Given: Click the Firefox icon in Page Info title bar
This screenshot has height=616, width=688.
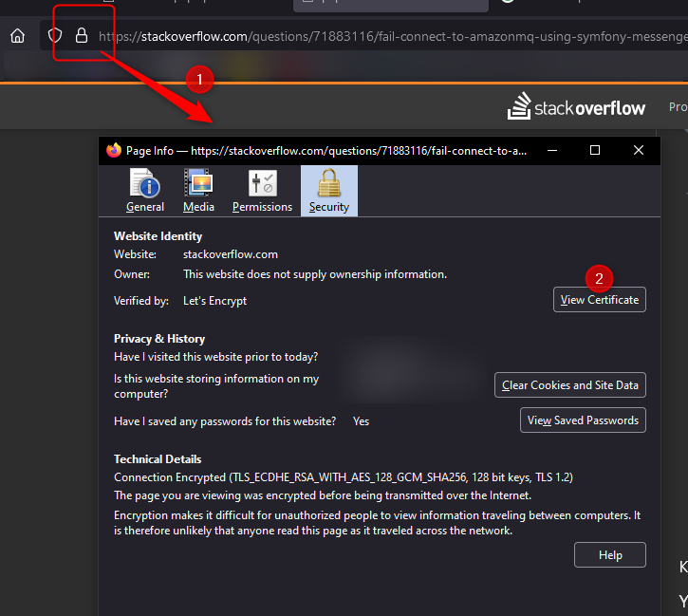Looking at the screenshot, I should coord(114,150).
